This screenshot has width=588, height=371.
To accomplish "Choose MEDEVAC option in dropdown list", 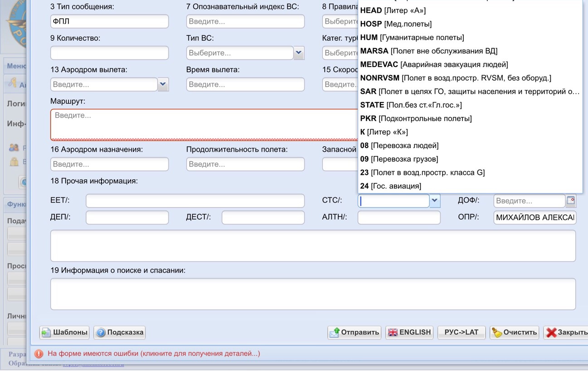I will (x=434, y=64).
